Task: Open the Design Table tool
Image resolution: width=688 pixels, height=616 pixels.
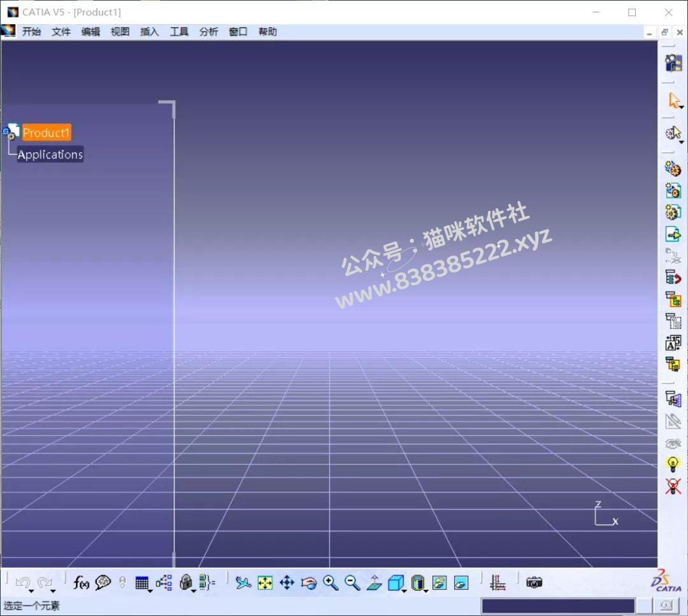Action: coord(141,583)
